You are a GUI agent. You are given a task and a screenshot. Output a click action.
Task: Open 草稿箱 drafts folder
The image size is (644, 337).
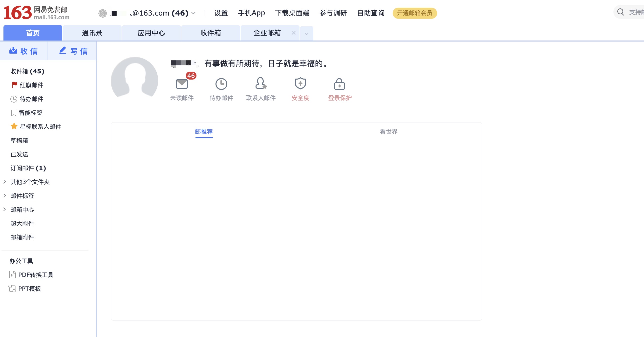[x=19, y=141]
